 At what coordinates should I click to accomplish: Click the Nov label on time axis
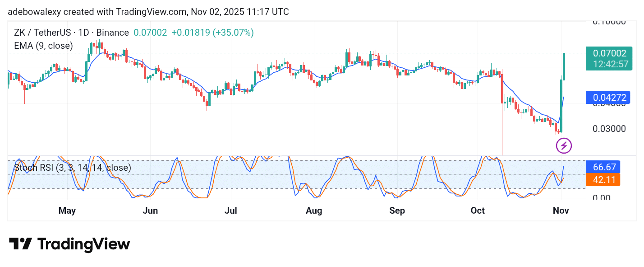(x=561, y=211)
